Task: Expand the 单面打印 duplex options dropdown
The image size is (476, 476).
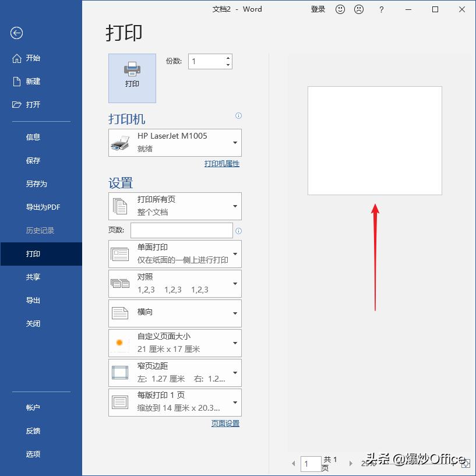Action: [235, 254]
